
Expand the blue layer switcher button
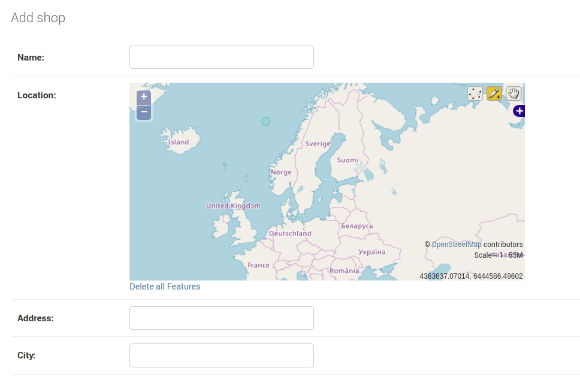click(x=519, y=111)
